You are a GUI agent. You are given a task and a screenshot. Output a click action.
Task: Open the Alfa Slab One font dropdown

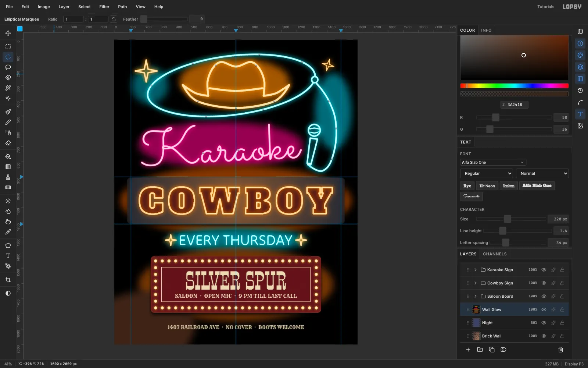[x=493, y=162]
